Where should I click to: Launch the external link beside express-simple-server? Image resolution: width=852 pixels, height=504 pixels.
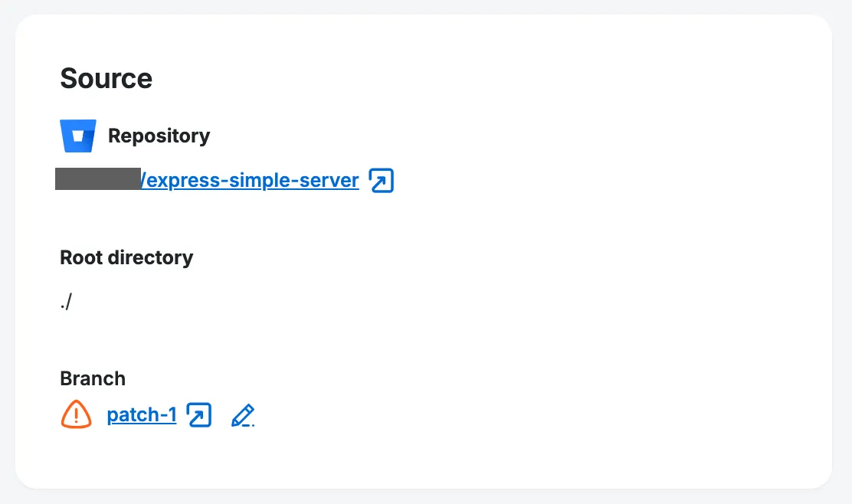pyautogui.click(x=381, y=181)
